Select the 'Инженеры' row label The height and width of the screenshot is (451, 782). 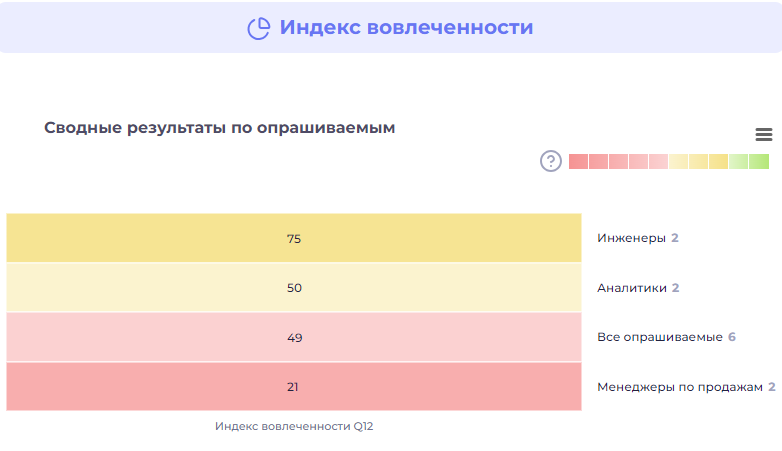[x=631, y=238]
